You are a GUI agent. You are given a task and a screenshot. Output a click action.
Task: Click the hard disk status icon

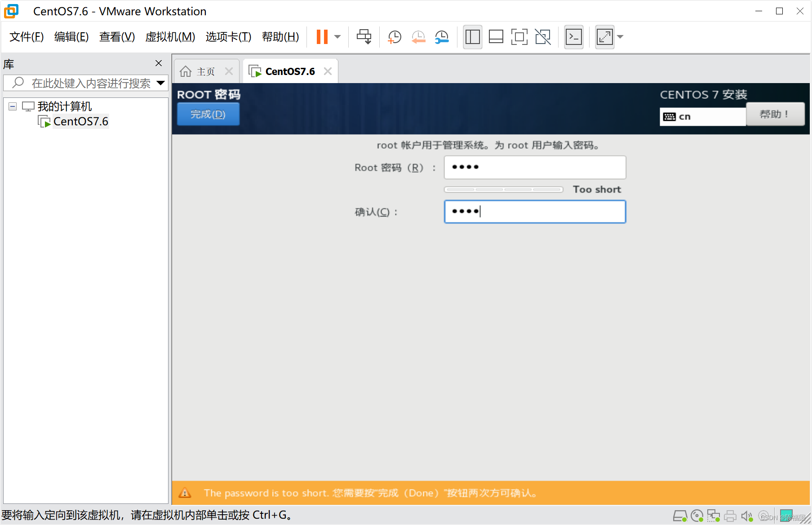click(x=679, y=516)
